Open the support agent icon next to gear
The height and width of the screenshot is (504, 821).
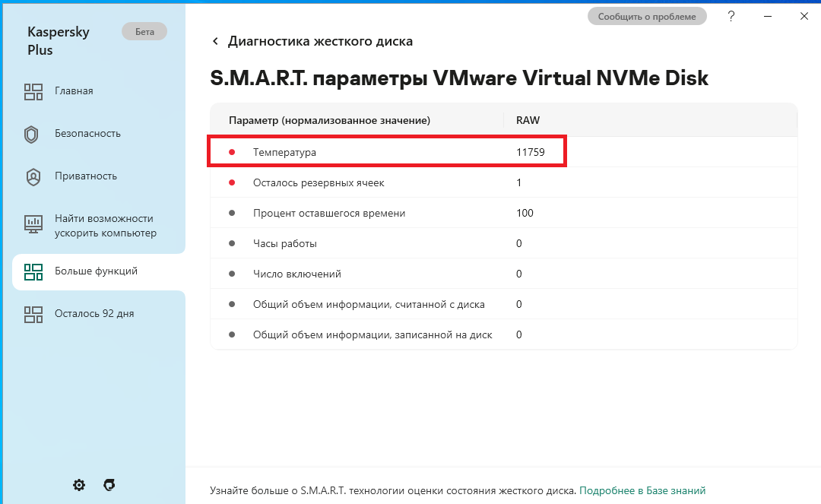(x=109, y=485)
